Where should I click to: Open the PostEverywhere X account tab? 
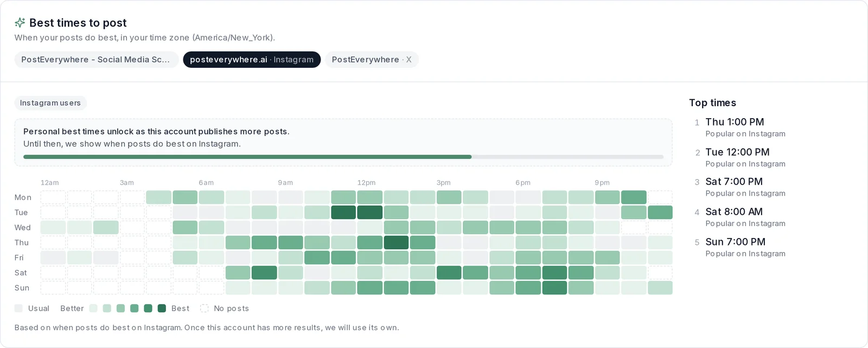[x=372, y=60]
